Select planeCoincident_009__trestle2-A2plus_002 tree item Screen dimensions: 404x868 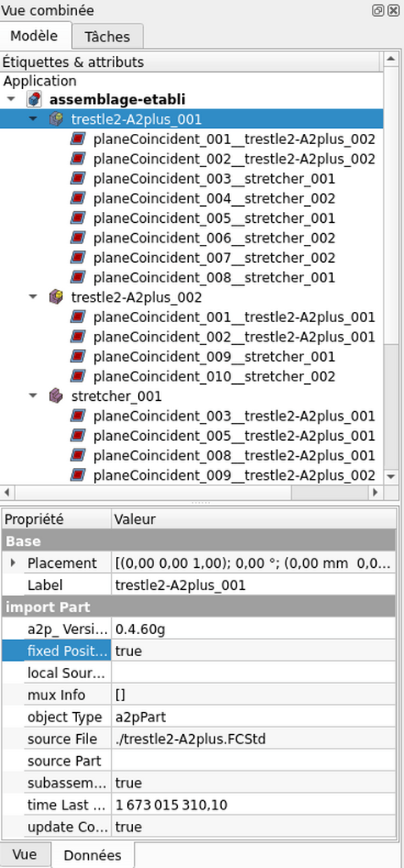coord(234,475)
